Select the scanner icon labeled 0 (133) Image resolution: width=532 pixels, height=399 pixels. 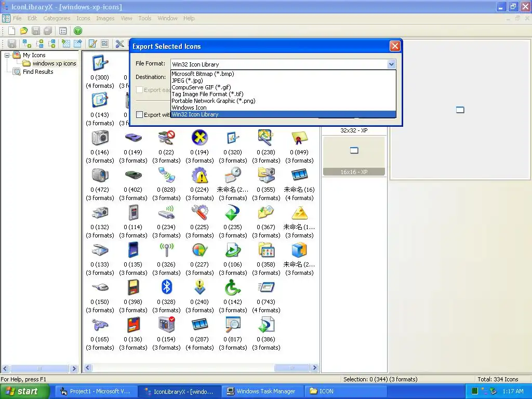click(100, 250)
